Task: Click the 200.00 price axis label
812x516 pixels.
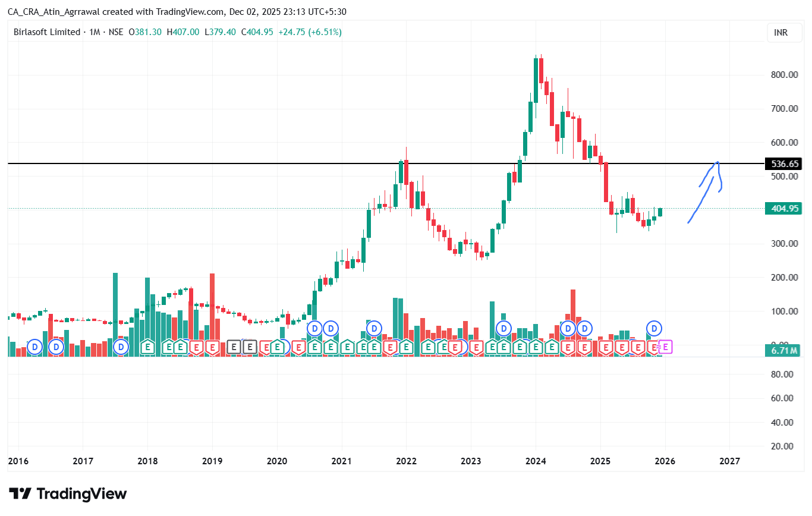Action: coord(783,278)
